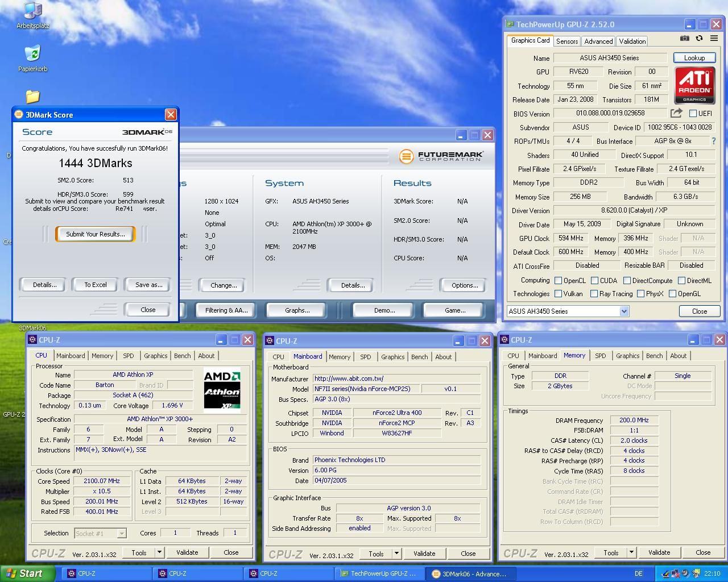Click the Bus Interface question mark help icon
This screenshot has height=582, width=728.
[x=714, y=141]
